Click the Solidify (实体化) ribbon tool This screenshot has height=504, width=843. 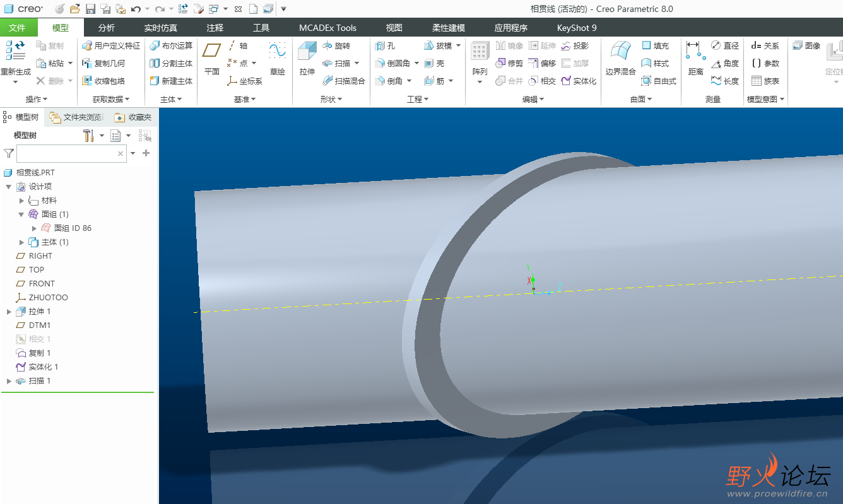click(579, 81)
